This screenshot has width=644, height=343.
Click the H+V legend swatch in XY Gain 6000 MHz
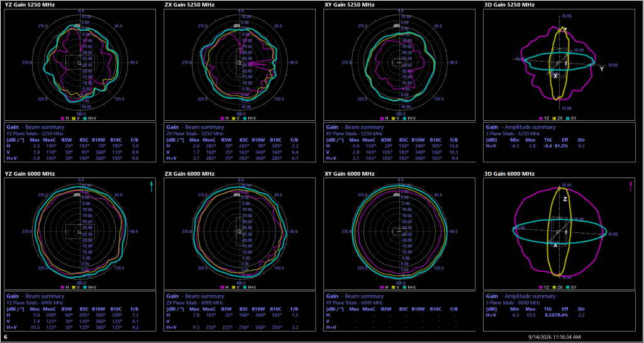tap(406, 287)
